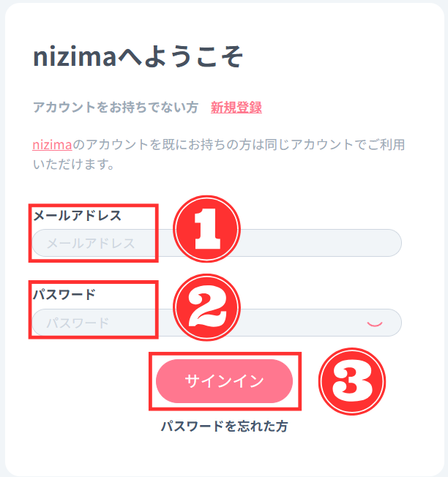Click the red number 1 badge
448x477 pixels.
(206, 228)
